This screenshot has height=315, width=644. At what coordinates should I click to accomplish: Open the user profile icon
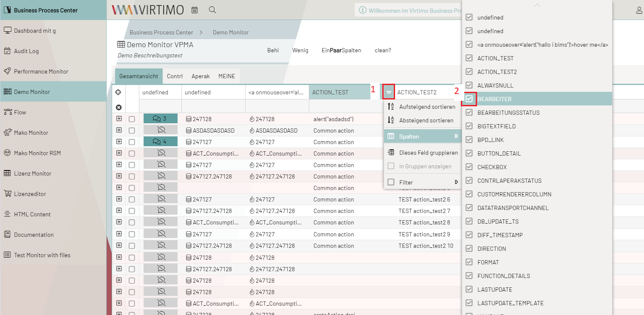pos(639,10)
